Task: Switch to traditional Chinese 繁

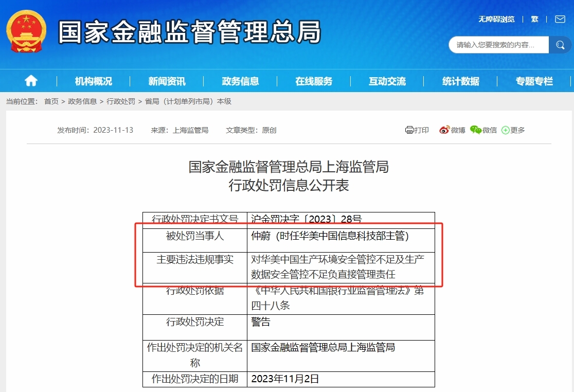Action: pos(534,19)
